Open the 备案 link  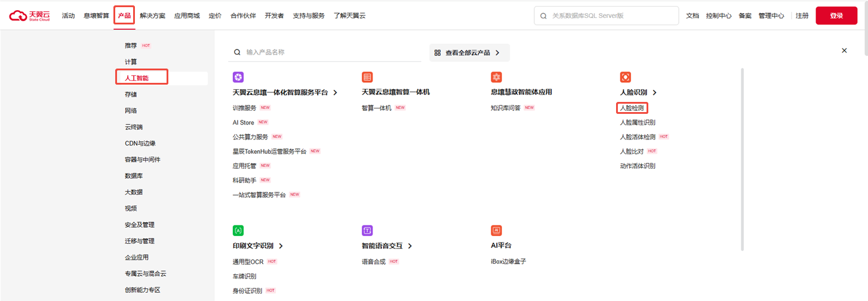coord(745,15)
